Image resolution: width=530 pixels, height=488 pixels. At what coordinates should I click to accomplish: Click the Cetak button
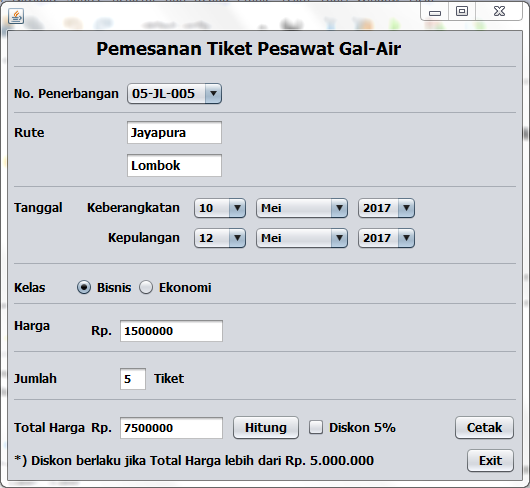point(484,428)
